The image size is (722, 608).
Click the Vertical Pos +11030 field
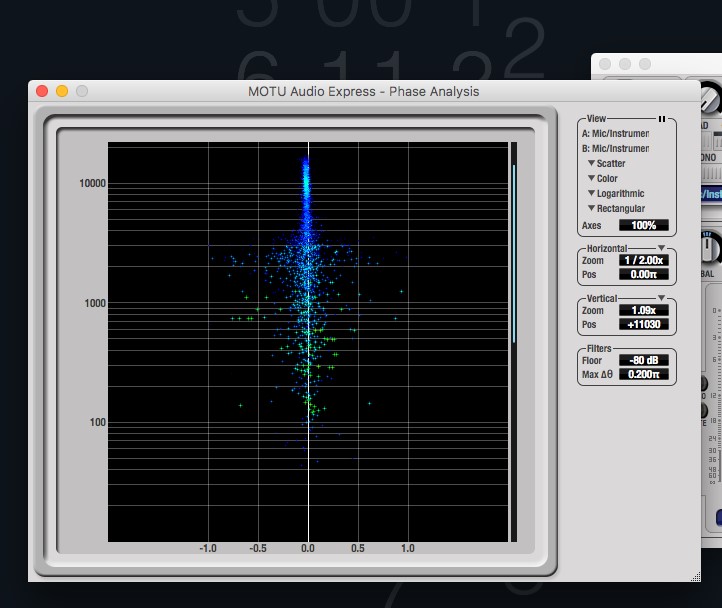643,325
